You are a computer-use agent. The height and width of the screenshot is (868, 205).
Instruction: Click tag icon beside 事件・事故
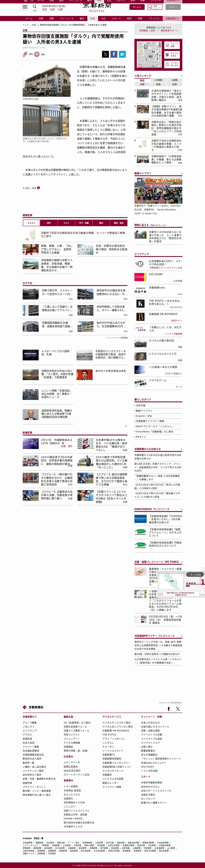tap(38, 188)
